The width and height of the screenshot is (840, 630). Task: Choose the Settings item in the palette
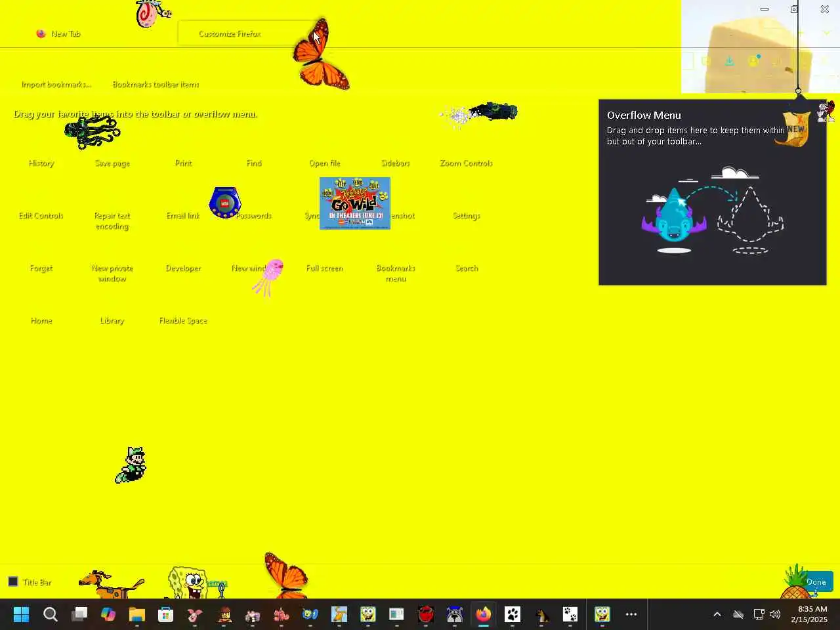(467, 216)
